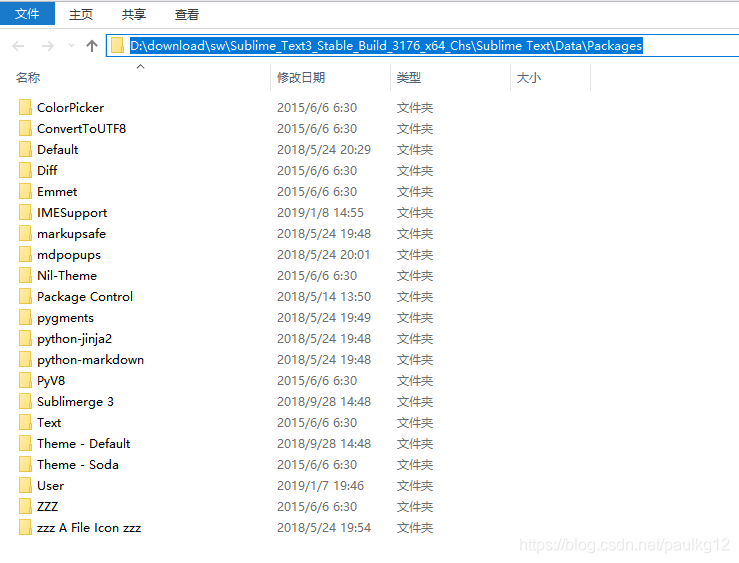Click the mdpopups folder icon
This screenshot has width=739, height=563.
[x=25, y=254]
